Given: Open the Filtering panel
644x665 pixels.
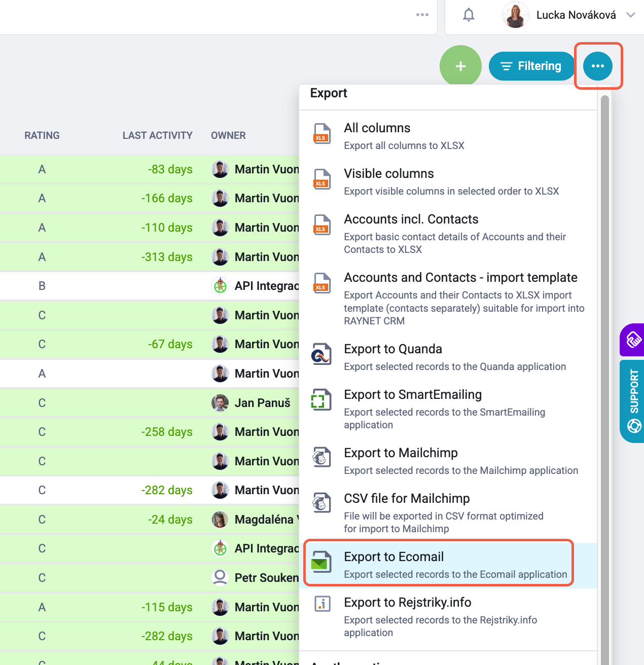Looking at the screenshot, I should (x=531, y=66).
